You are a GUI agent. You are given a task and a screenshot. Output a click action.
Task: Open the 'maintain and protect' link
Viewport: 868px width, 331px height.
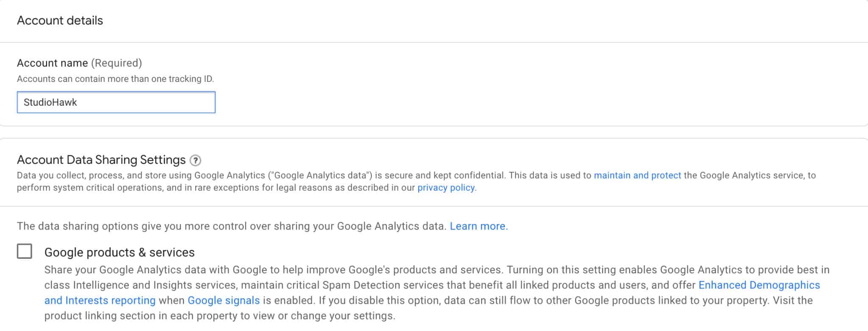click(637, 175)
